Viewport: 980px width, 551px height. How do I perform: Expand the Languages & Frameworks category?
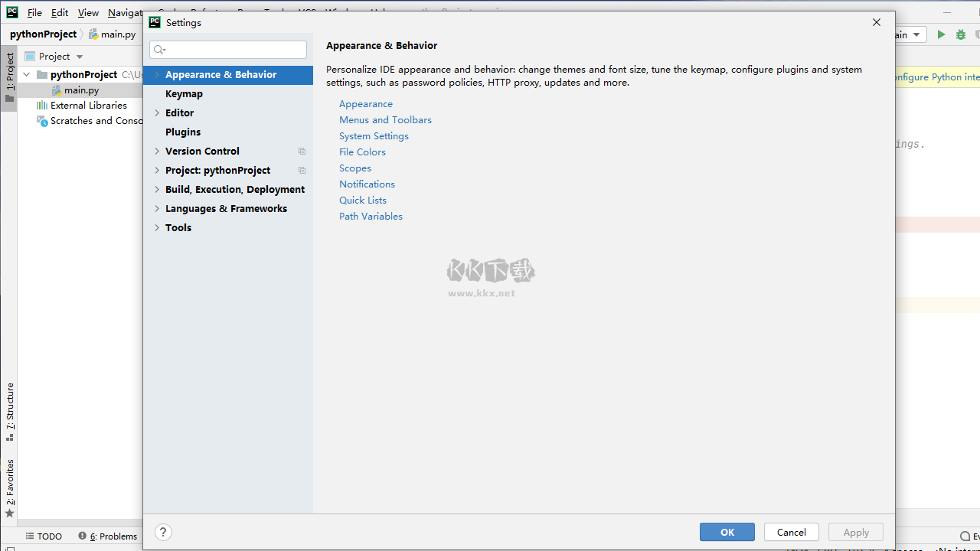click(x=157, y=209)
